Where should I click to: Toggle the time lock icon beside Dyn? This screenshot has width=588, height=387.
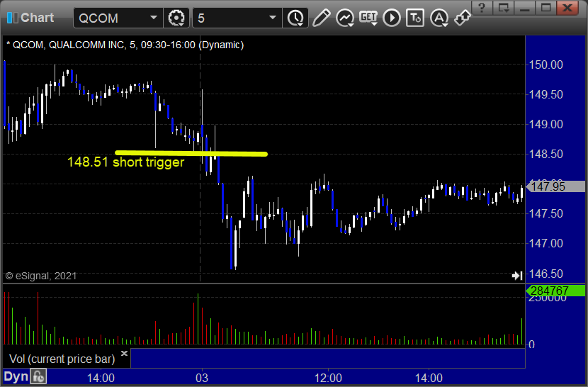pos(39,376)
